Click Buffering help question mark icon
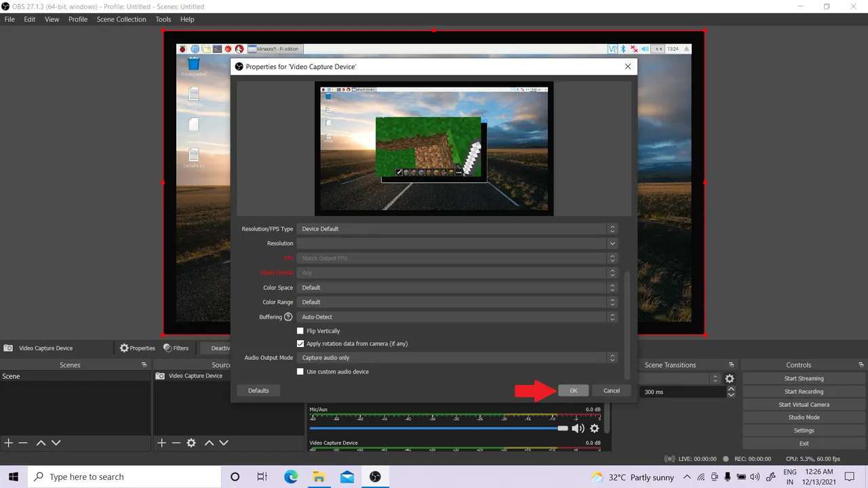Image resolution: width=868 pixels, height=488 pixels. [288, 317]
